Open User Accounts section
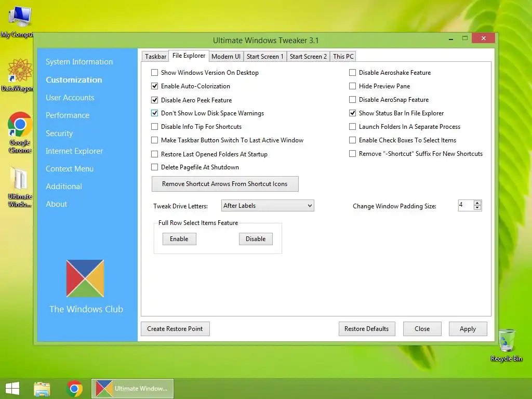This screenshot has height=399, width=532. pyautogui.click(x=70, y=98)
